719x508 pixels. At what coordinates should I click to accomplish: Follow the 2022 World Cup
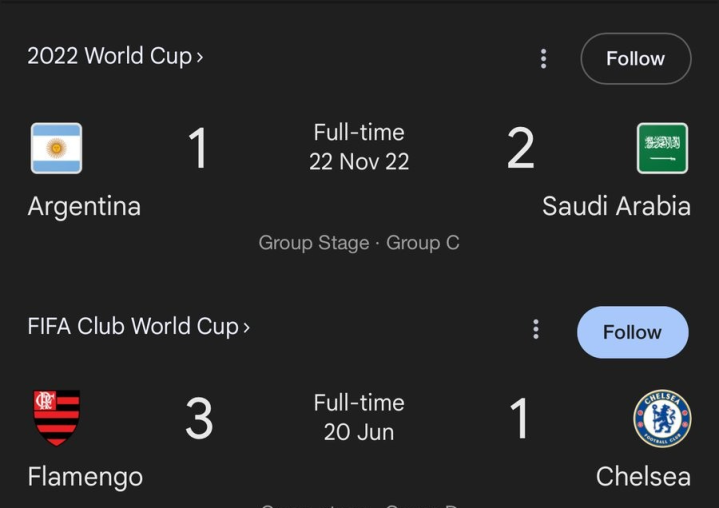[x=636, y=59]
